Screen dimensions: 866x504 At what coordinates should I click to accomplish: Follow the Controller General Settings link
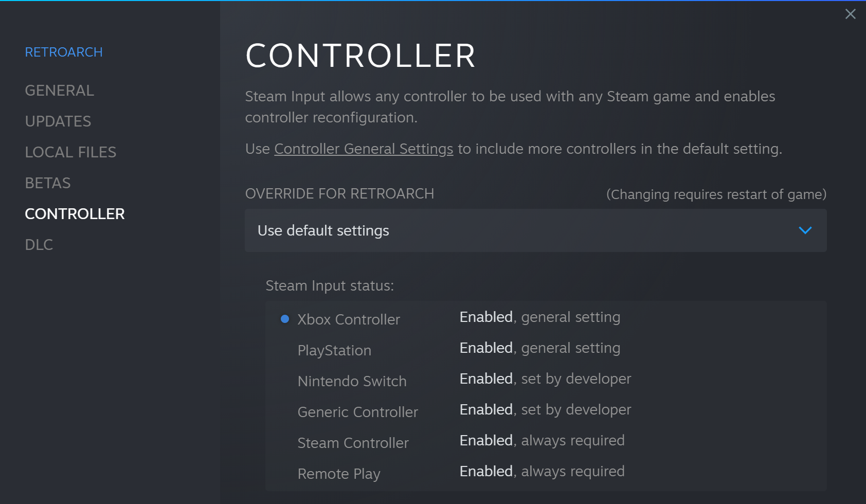(x=364, y=149)
